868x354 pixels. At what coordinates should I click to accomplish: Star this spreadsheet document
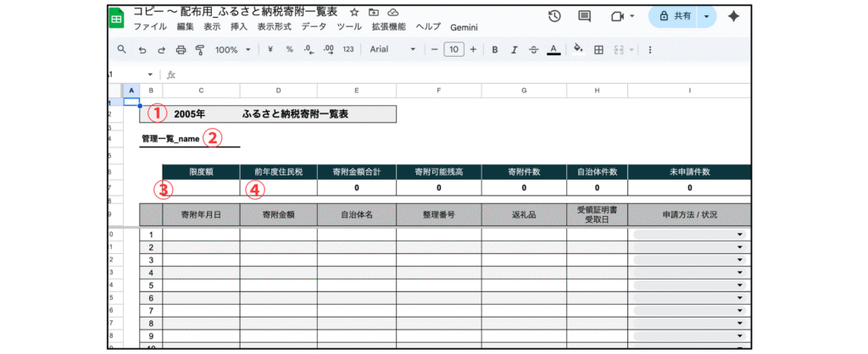pyautogui.click(x=353, y=12)
